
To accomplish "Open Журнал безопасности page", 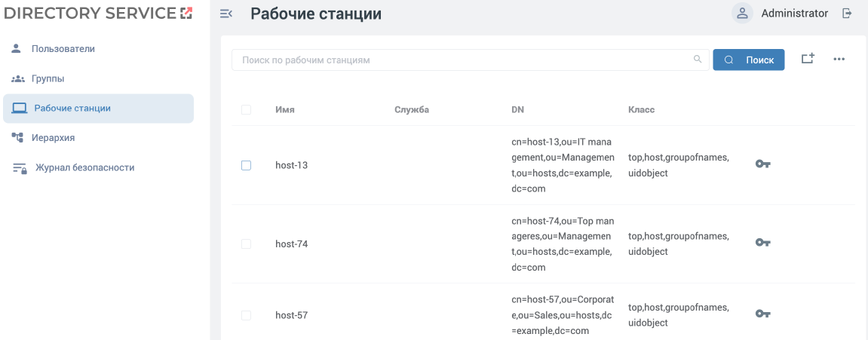I will coord(84,167).
